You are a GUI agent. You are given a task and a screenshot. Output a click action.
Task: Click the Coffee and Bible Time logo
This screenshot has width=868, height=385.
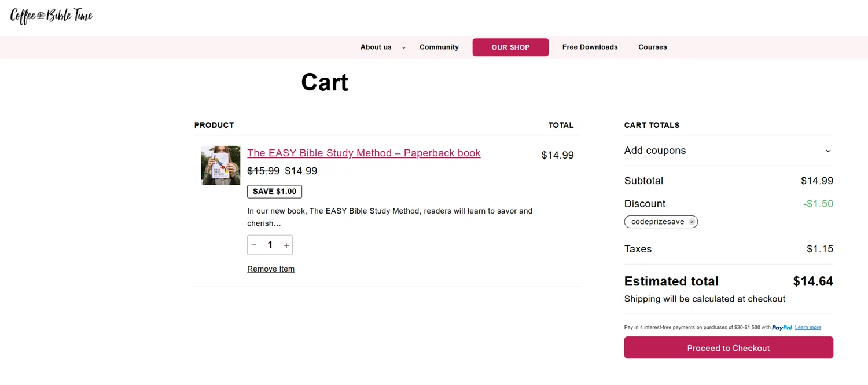point(52,16)
